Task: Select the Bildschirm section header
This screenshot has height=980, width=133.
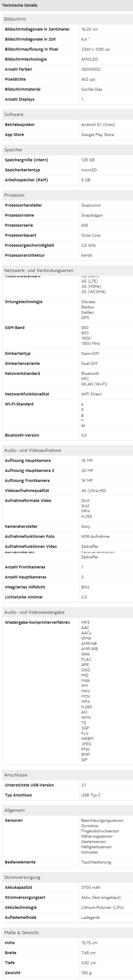Action: point(67,19)
